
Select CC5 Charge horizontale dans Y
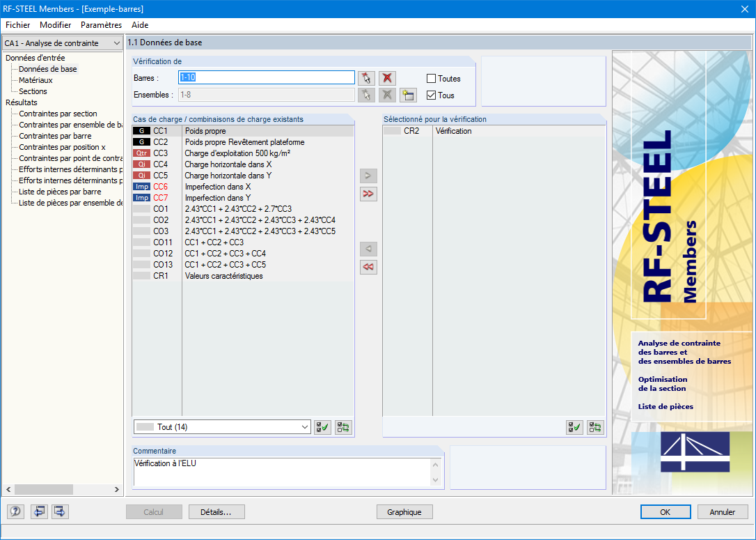click(x=243, y=176)
